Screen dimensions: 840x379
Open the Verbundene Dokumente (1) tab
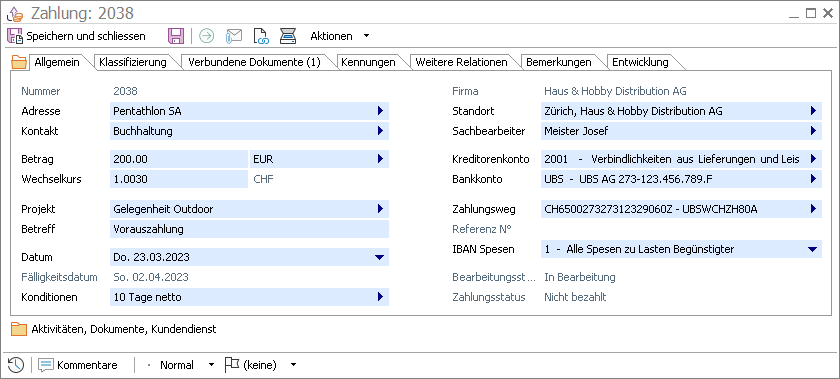[x=254, y=62]
